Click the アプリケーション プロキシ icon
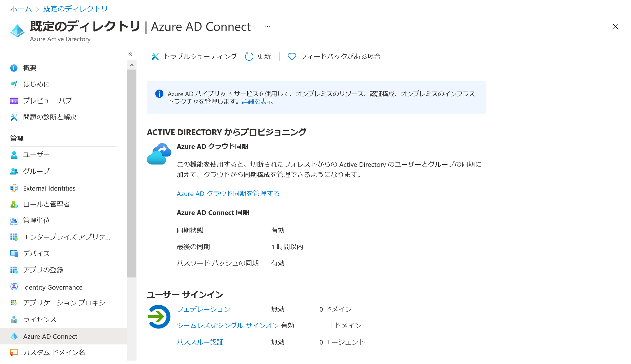 [14, 303]
